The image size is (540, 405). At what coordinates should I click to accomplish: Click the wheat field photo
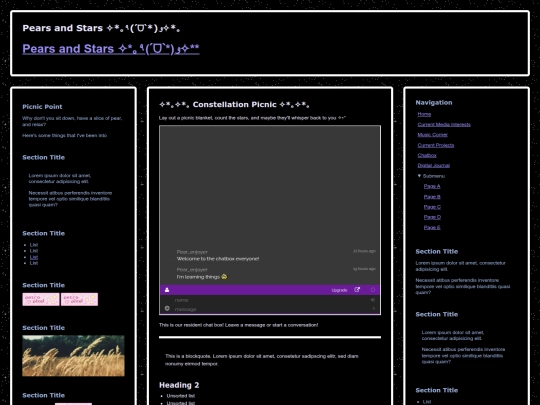(x=73, y=356)
